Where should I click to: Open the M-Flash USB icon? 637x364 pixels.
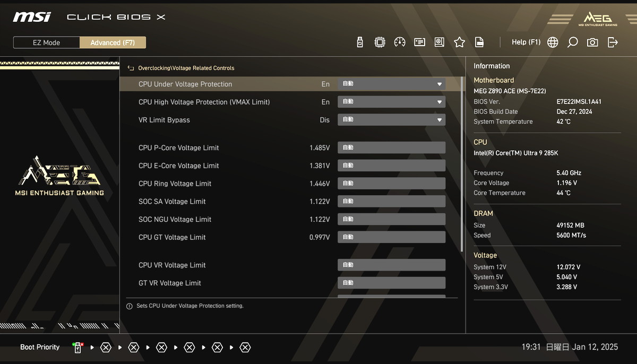pyautogui.click(x=360, y=42)
